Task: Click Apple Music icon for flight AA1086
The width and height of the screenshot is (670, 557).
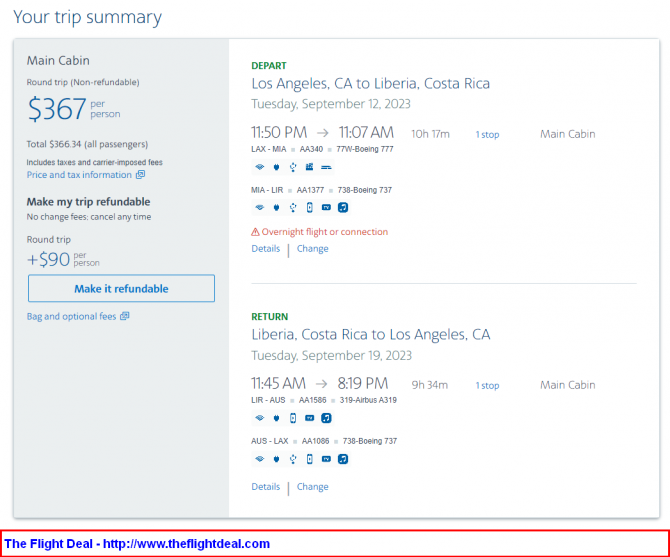Action: click(343, 459)
